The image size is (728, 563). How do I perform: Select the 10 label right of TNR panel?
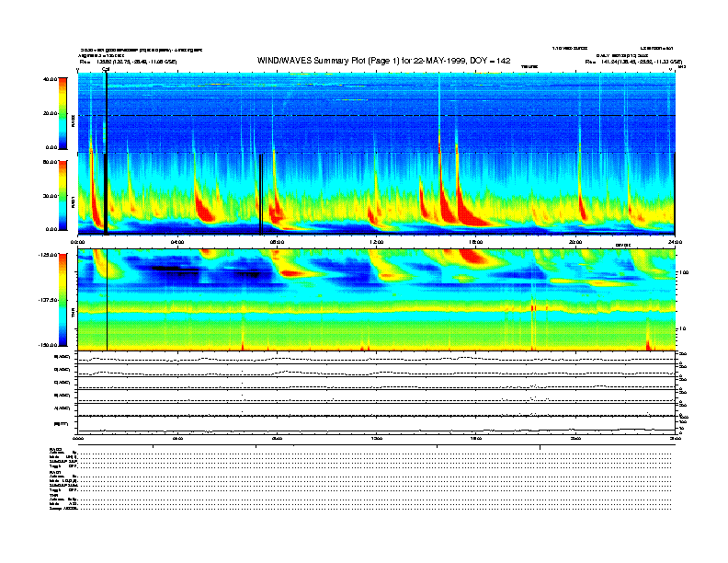click(683, 328)
